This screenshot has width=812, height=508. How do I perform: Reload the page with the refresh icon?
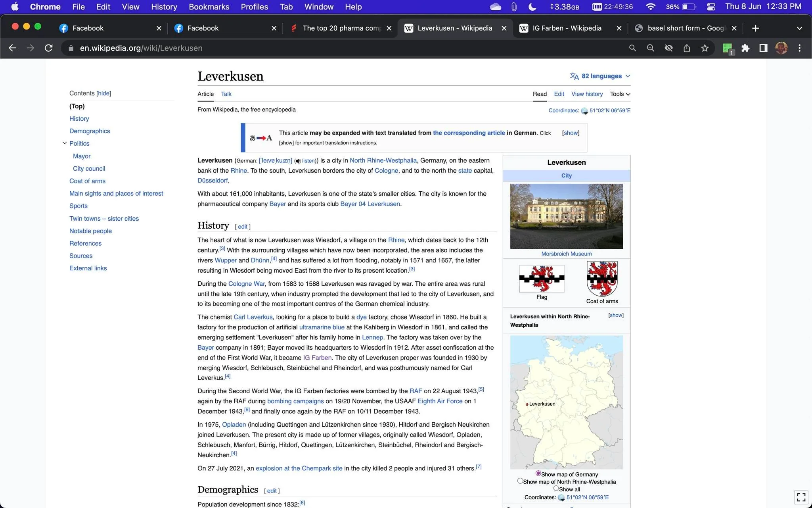[x=49, y=48]
